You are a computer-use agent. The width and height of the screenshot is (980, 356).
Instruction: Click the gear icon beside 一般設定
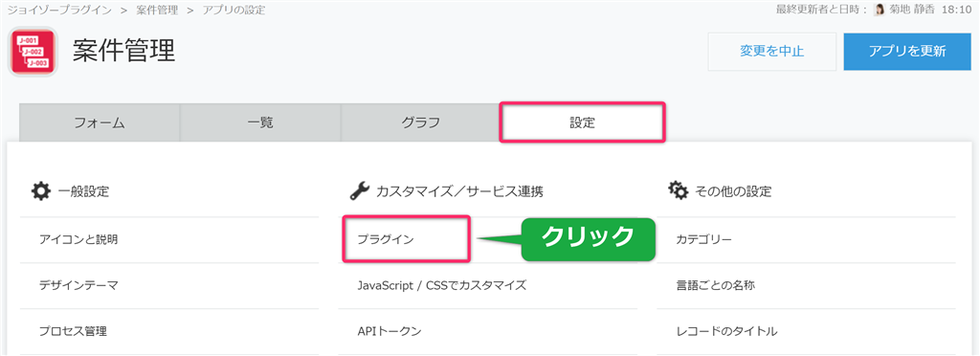point(40,191)
